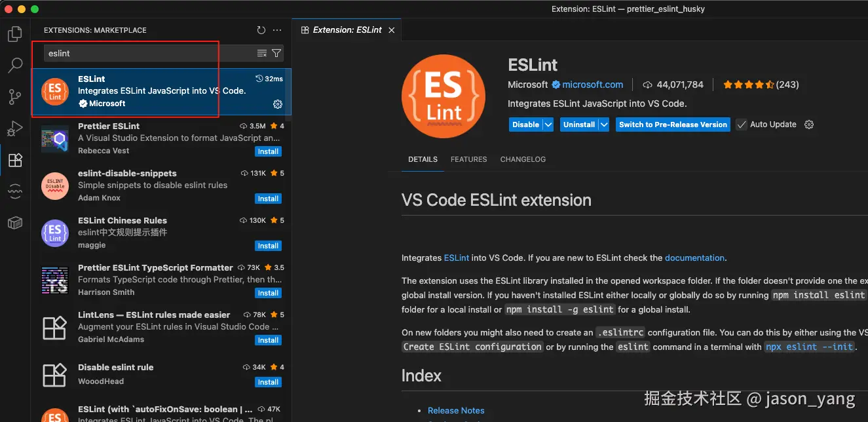Open Run and Debug view icon
Image resolution: width=868 pixels, height=422 pixels.
click(14, 128)
